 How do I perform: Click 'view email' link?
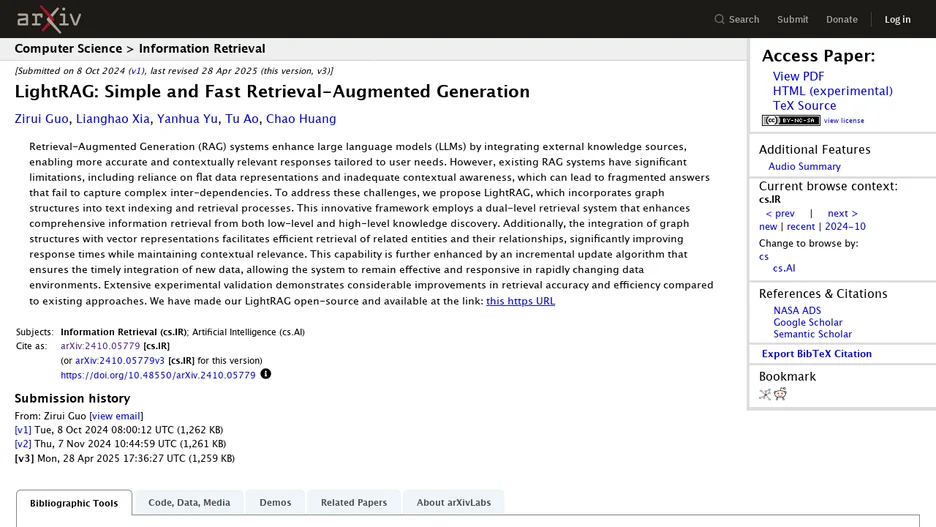[116, 416]
